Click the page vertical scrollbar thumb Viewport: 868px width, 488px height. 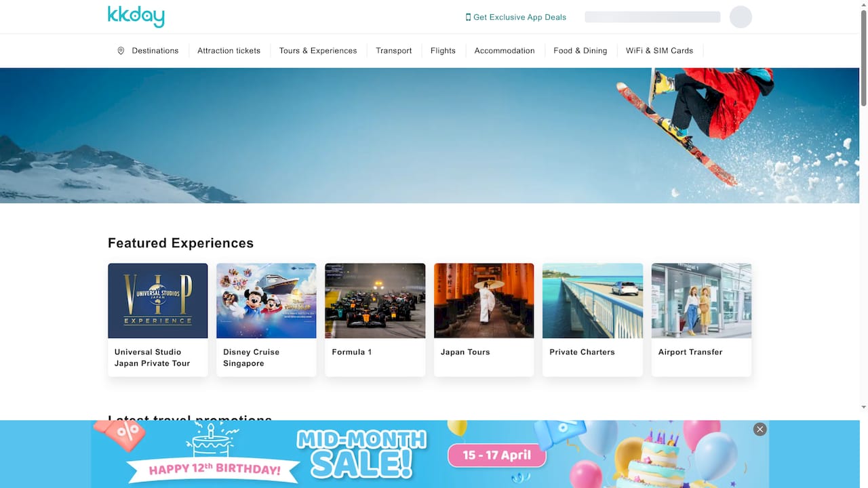click(863, 58)
